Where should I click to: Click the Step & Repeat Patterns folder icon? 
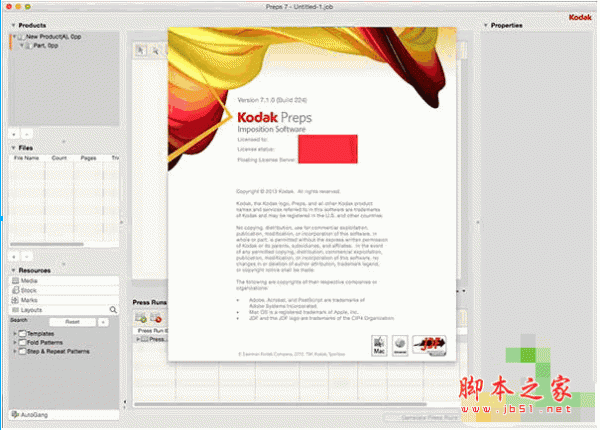coord(23,351)
